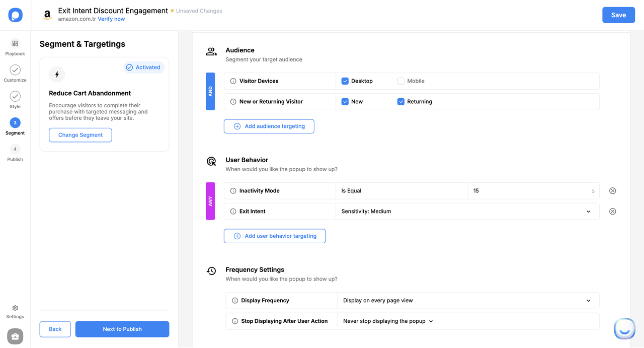The image size is (644, 348).
Task: Open the Exit Intent sensitivity dropdown
Action: point(467,212)
